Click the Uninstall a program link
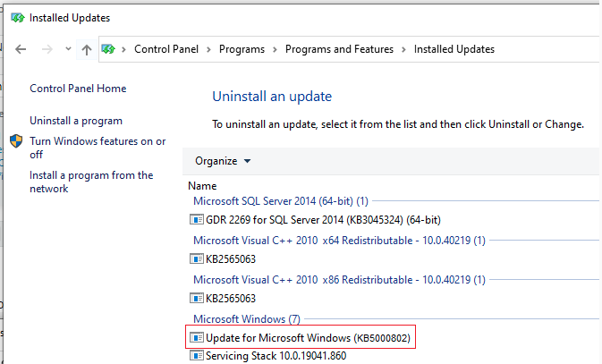This screenshot has height=364, width=602. click(x=76, y=121)
